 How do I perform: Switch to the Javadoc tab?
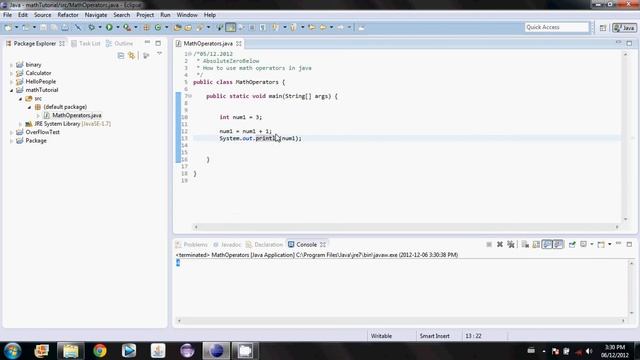pos(227,244)
